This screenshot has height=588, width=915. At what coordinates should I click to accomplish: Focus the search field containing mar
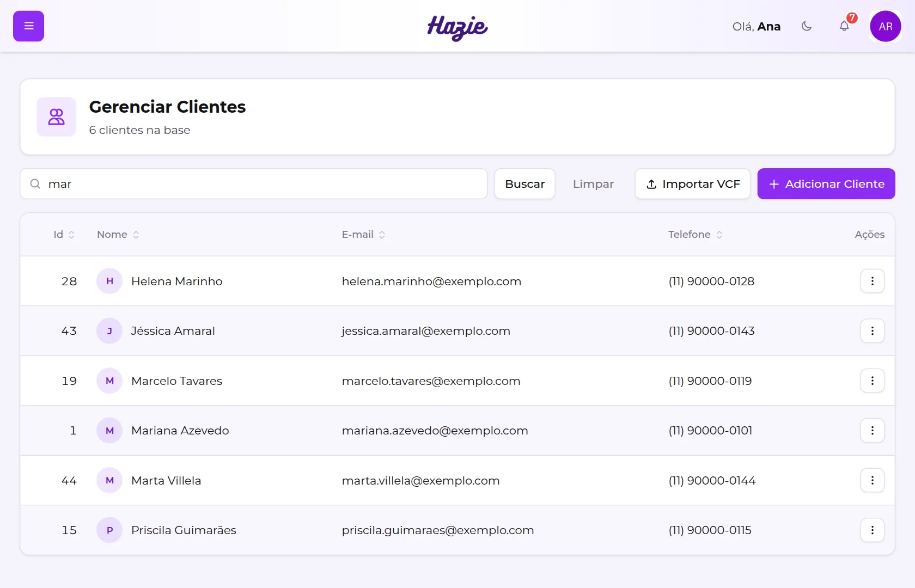pos(254,184)
